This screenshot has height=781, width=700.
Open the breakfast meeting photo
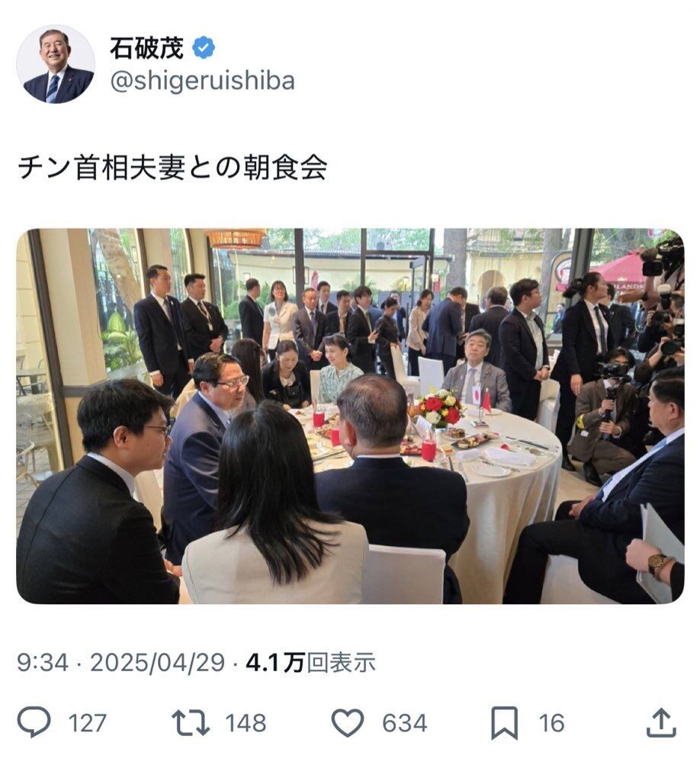pos(350,416)
